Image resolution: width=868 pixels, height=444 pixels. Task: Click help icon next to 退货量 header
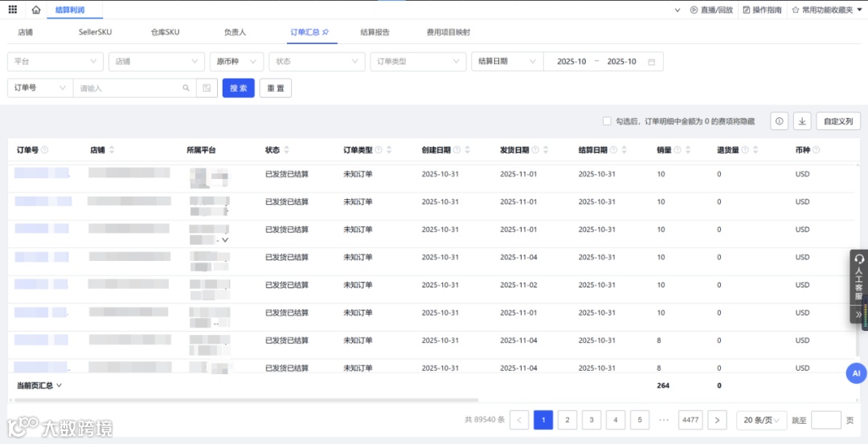pyautogui.click(x=744, y=150)
